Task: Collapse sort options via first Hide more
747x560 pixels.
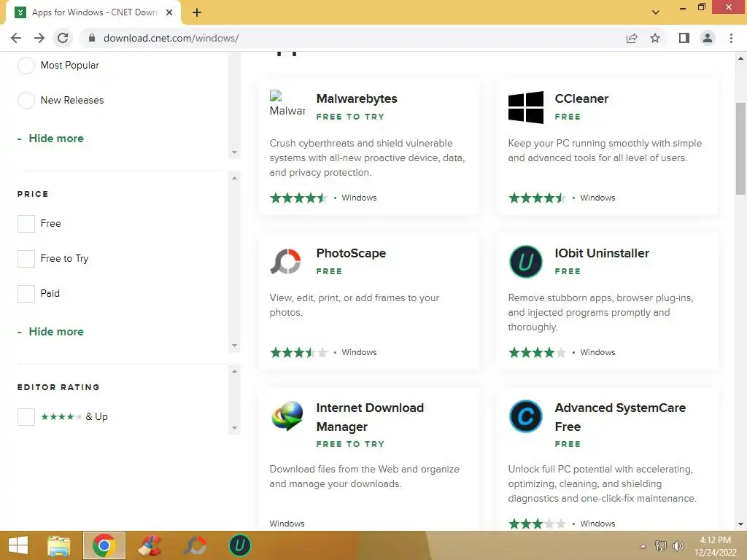Action: [50, 139]
